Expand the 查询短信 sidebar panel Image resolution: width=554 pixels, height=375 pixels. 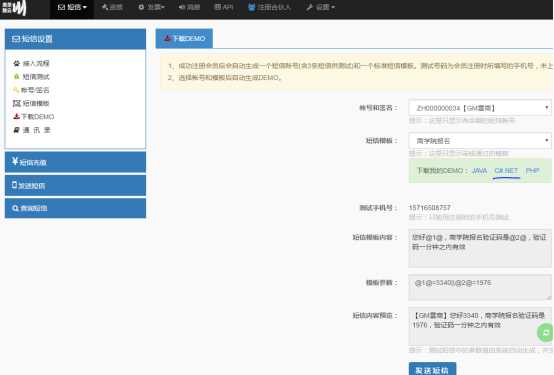tap(75, 208)
